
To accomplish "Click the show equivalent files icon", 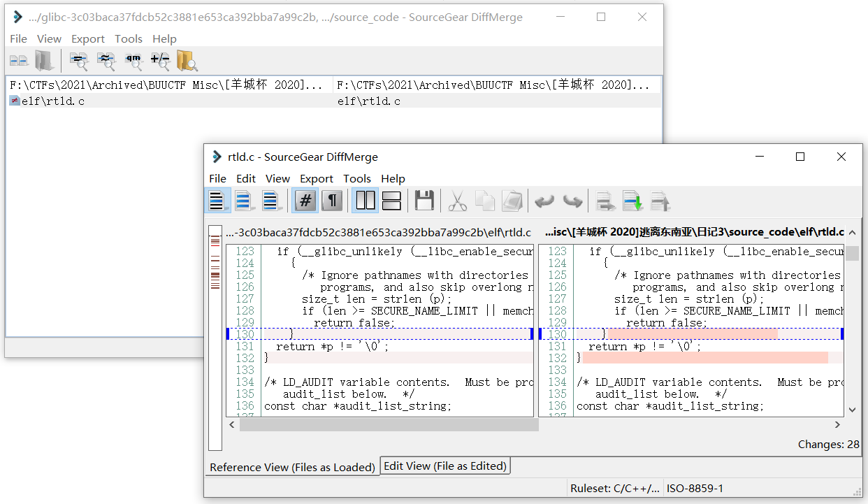I will pos(106,62).
